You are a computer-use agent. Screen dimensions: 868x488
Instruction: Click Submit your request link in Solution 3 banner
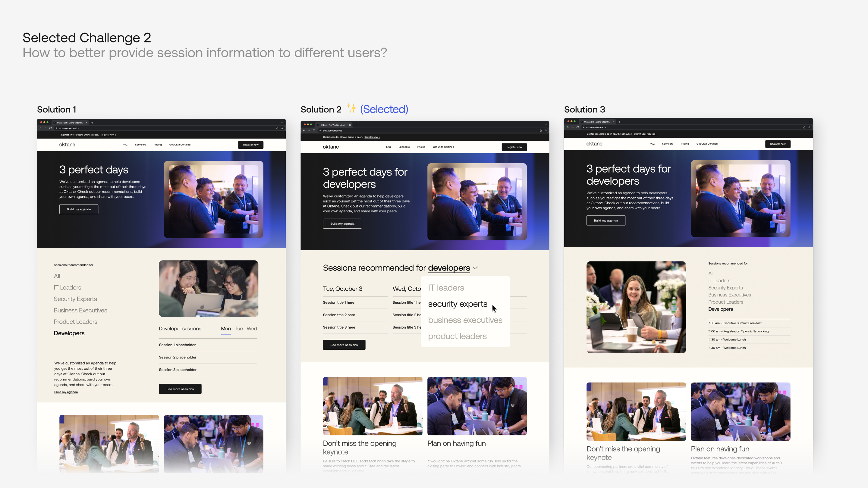[x=645, y=134]
